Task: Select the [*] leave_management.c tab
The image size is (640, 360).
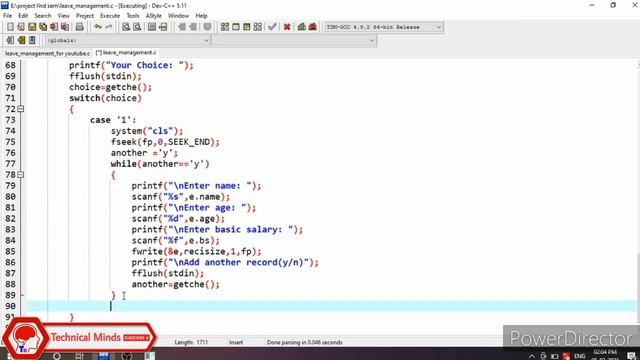Action: coord(126,53)
